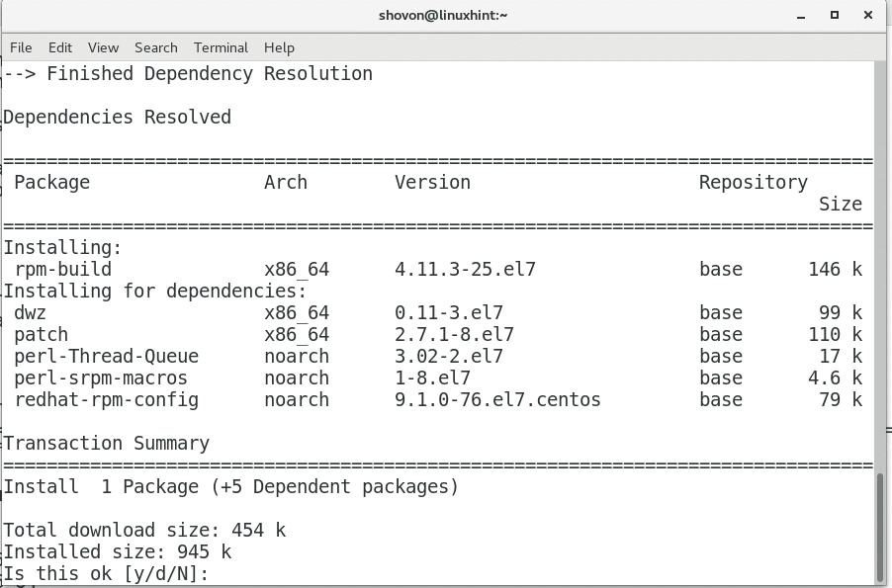Image resolution: width=892 pixels, height=588 pixels.
Task: Click the rpm-build package name
Action: coord(63,269)
